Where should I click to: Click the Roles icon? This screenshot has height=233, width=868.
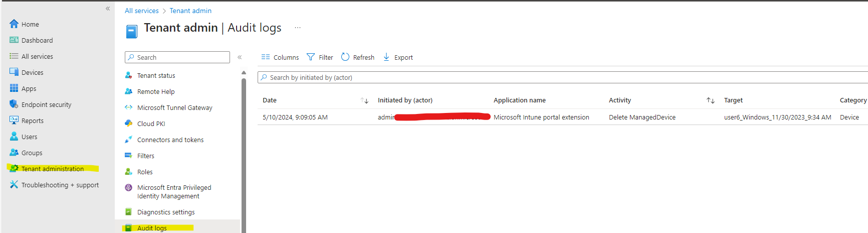128,172
